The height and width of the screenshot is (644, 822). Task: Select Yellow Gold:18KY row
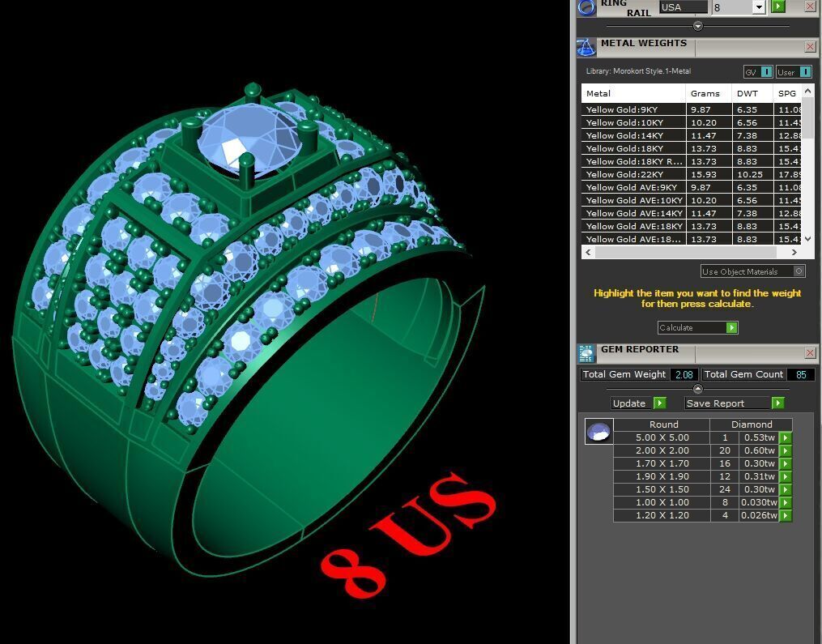coord(692,148)
